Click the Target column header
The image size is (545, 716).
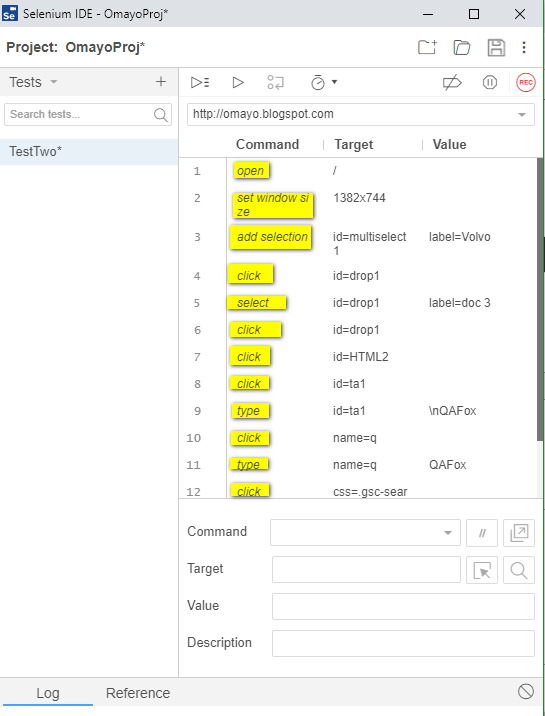[354, 144]
